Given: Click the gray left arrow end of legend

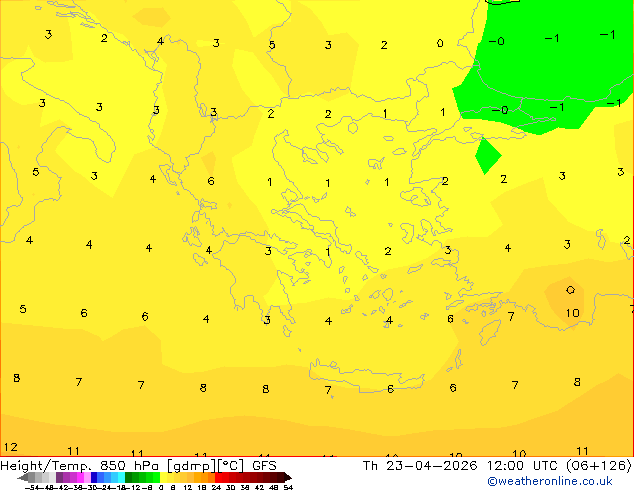Looking at the screenshot, I should [23, 478].
